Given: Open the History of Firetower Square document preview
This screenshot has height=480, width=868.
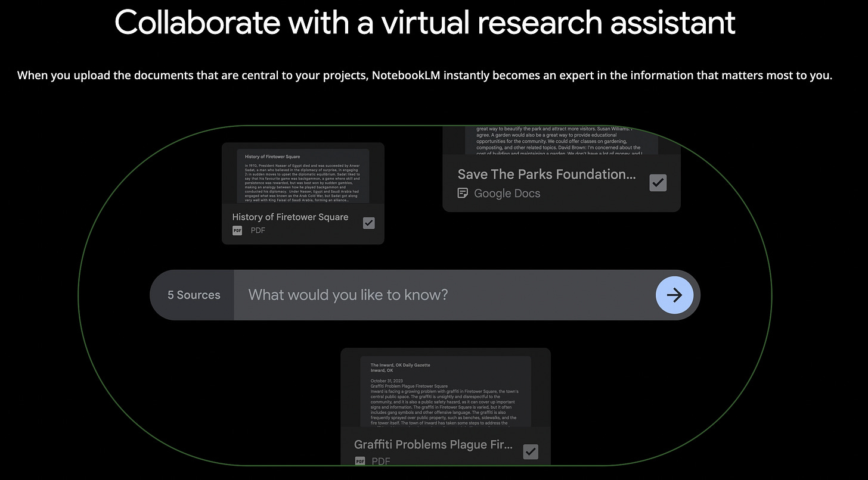Looking at the screenshot, I should pos(303,176).
